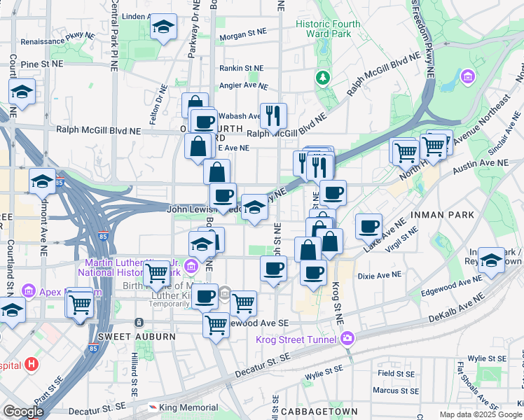Click the INMAN PARK neighborhood label

click(x=442, y=215)
